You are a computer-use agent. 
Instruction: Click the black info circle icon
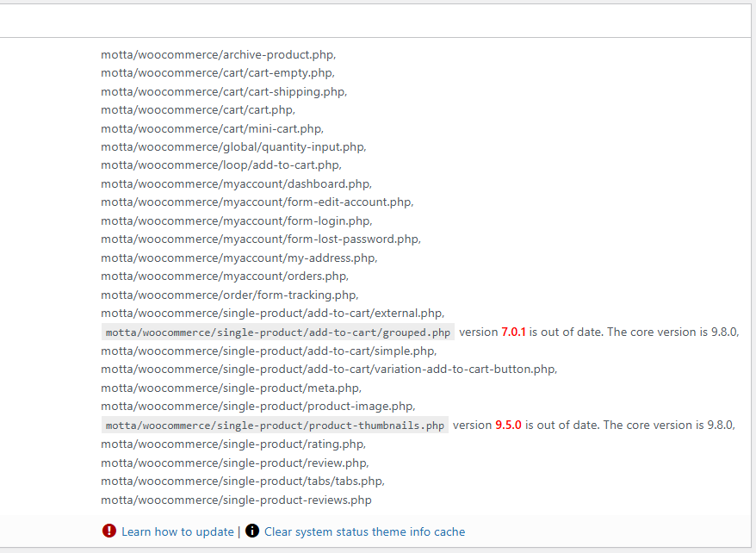point(252,531)
